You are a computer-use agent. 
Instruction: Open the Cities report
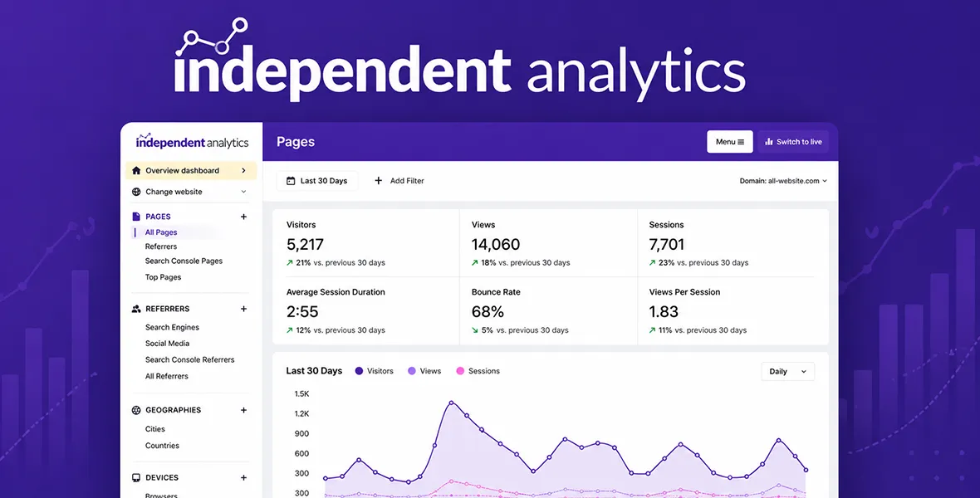click(155, 429)
